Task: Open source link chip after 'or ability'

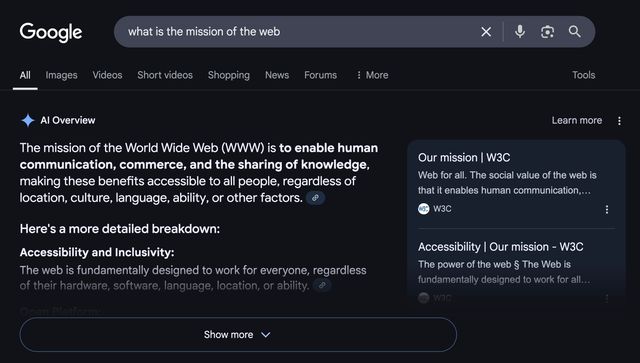Action: pos(322,285)
